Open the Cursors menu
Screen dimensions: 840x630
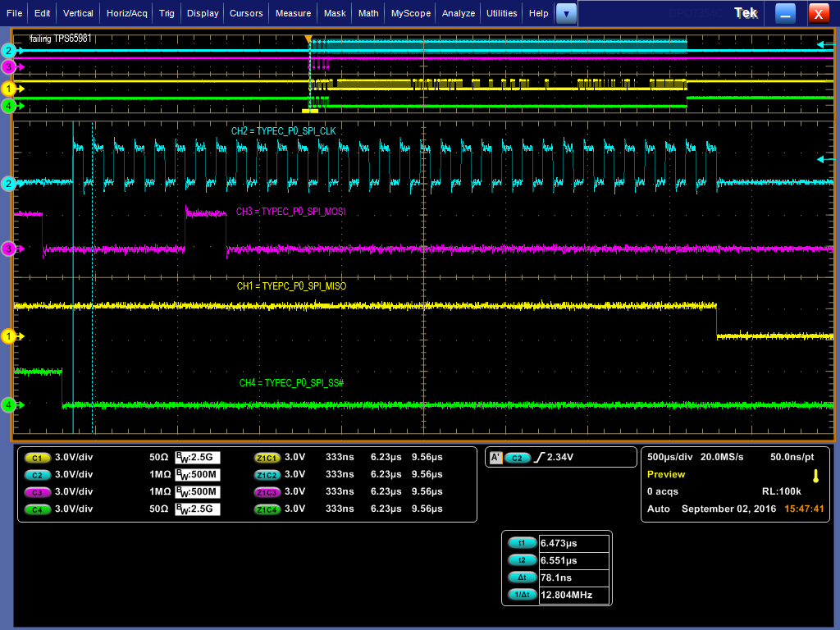[x=246, y=13]
